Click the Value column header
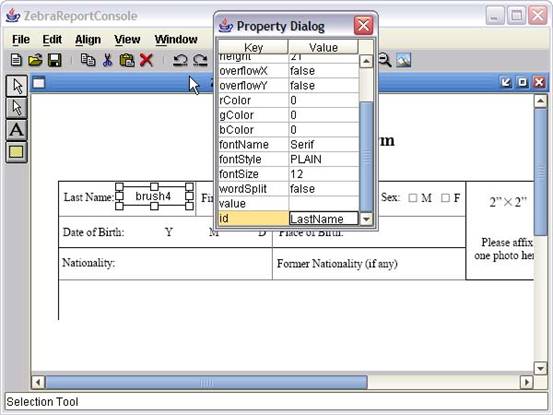 [x=323, y=47]
